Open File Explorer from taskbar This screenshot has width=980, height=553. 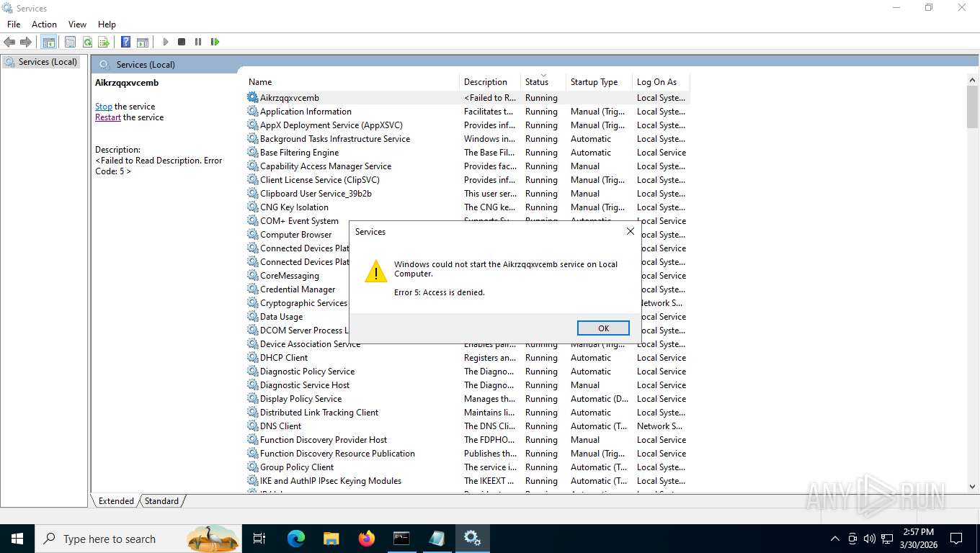click(331, 539)
